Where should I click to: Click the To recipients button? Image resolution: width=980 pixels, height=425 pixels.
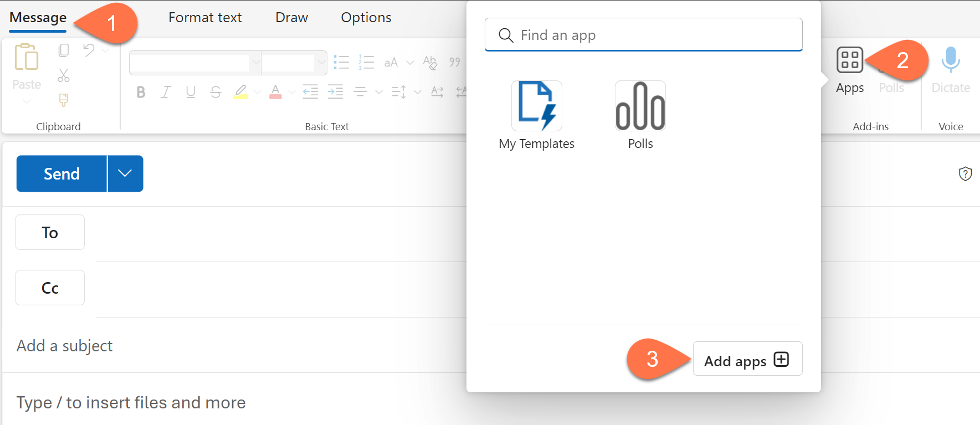pyautogui.click(x=50, y=232)
